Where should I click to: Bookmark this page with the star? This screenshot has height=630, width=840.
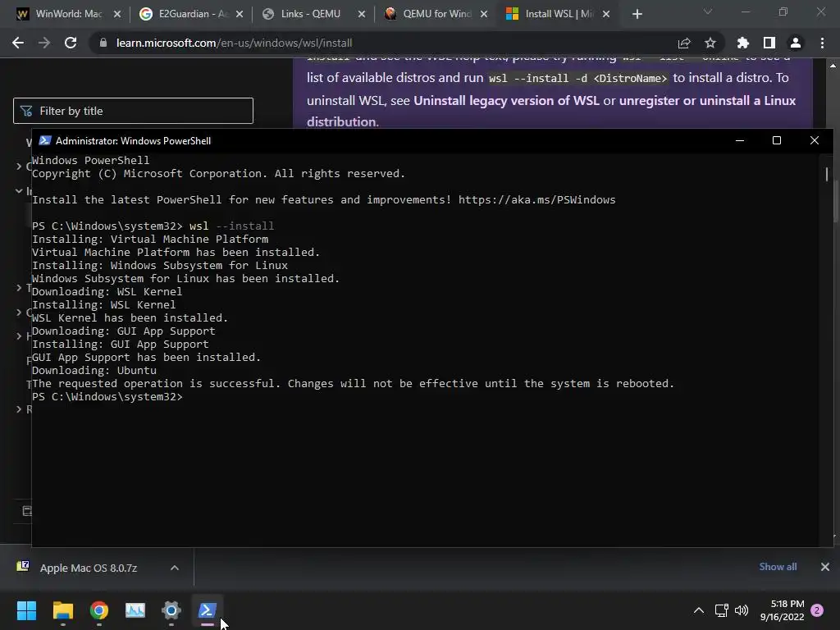[x=710, y=43]
